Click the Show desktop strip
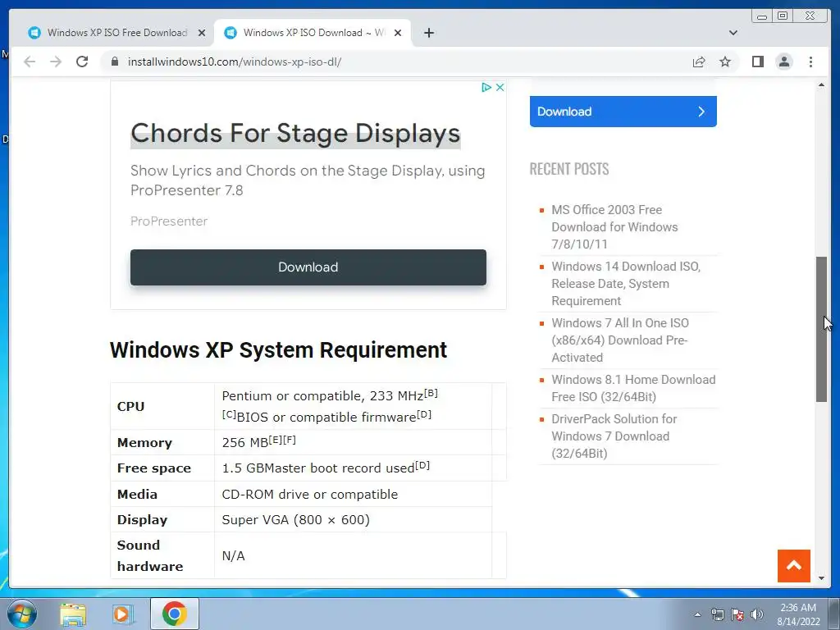The height and width of the screenshot is (630, 840). coord(833,614)
